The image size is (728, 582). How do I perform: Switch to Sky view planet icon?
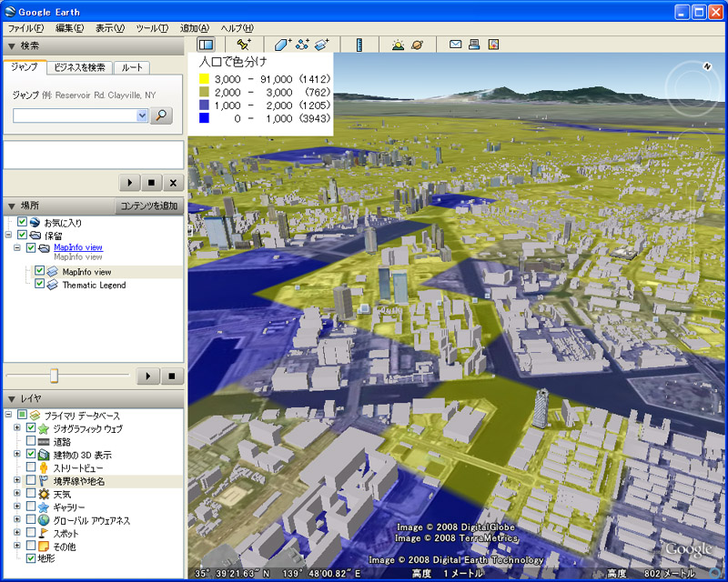click(417, 45)
